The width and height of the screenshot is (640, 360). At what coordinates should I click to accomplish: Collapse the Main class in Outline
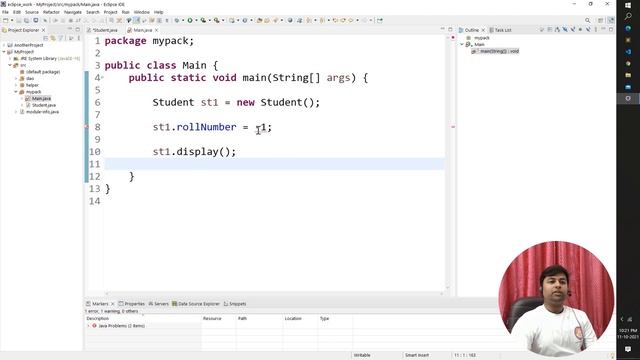pos(462,44)
